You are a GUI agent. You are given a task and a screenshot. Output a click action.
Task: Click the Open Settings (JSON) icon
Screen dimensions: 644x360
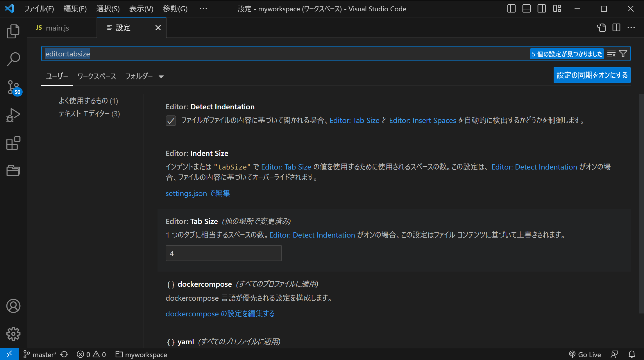pos(601,28)
